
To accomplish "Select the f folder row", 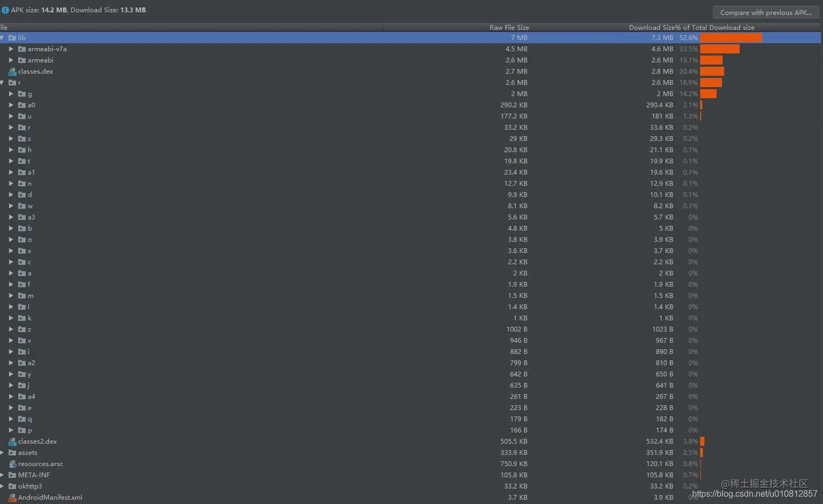I will 411,284.
